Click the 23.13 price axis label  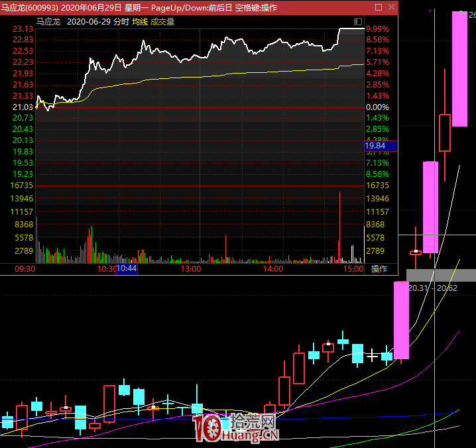pos(23,29)
